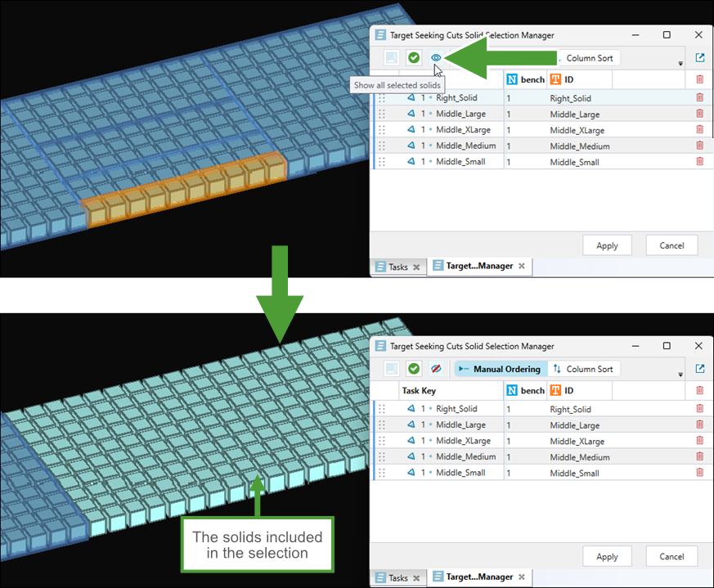Image resolution: width=714 pixels, height=588 pixels.
Task: Click the bench value 1 of Middle_Medium in lower window
Action: click(509, 457)
